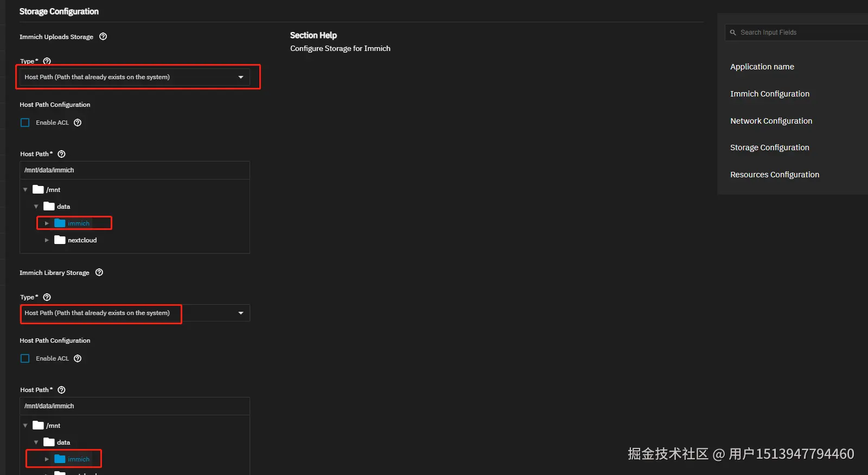Click the Search Input Fields box

pyautogui.click(x=796, y=33)
